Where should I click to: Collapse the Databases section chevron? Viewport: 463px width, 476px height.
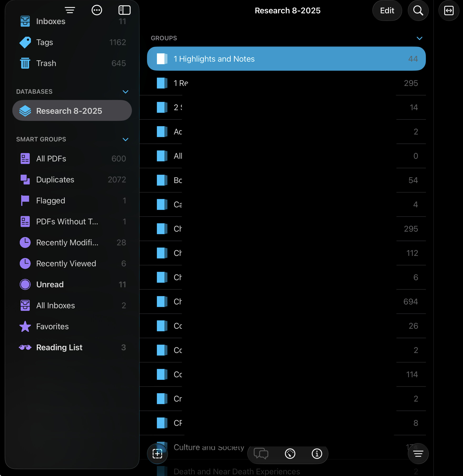pyautogui.click(x=125, y=92)
